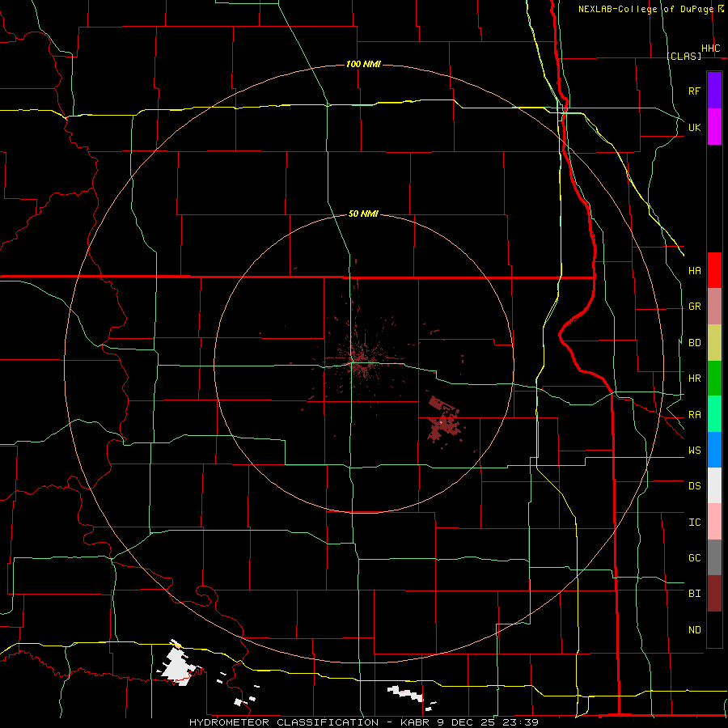The image size is (728, 728).
Task: Click the GR legend label
Action: point(694,307)
